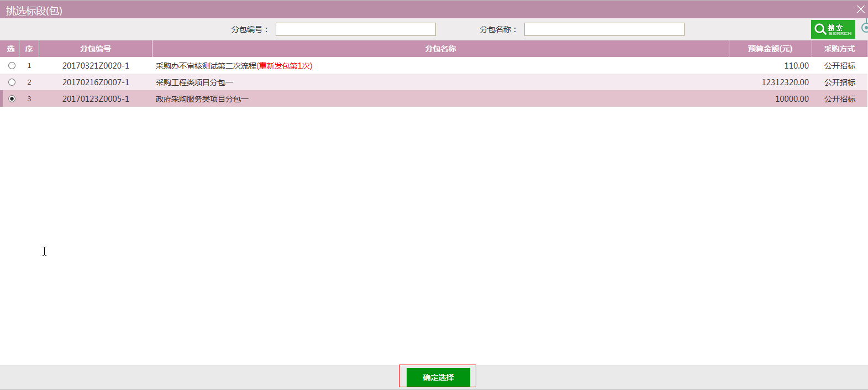Click package number 20170123Z0005-1

click(96, 99)
